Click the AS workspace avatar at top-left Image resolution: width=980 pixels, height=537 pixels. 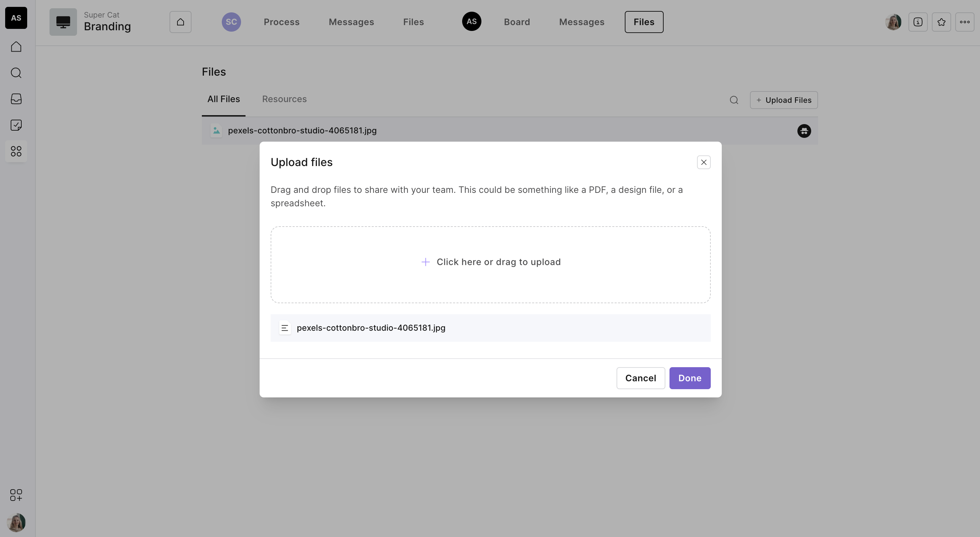click(x=16, y=18)
